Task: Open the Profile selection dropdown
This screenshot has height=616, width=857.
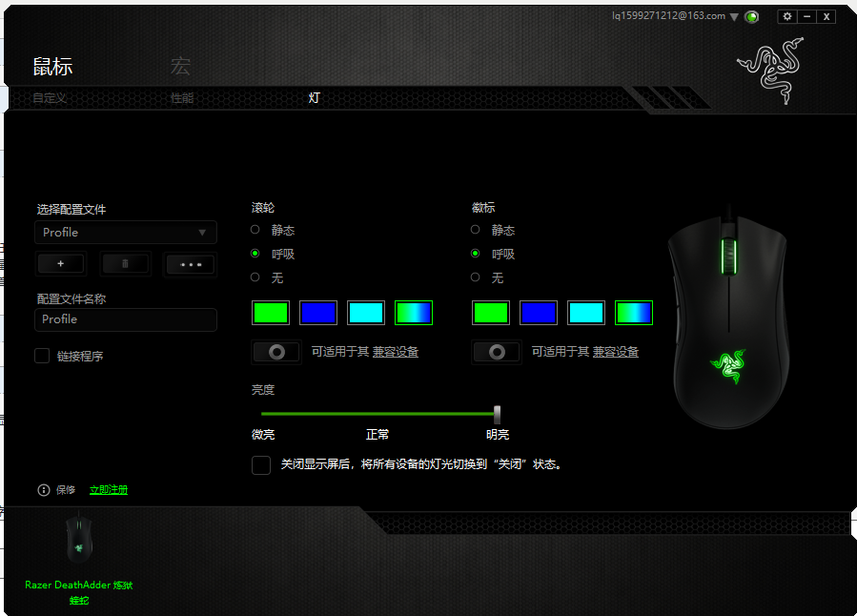Action: click(x=126, y=233)
